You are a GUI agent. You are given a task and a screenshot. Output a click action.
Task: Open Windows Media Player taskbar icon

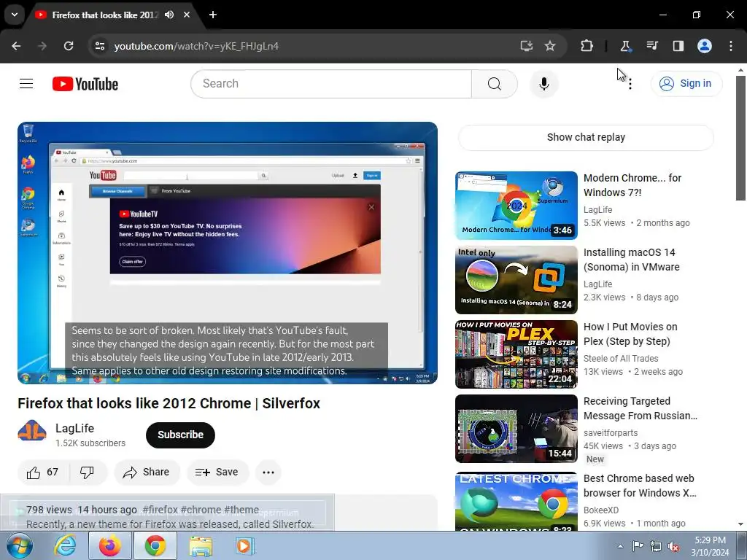click(245, 545)
